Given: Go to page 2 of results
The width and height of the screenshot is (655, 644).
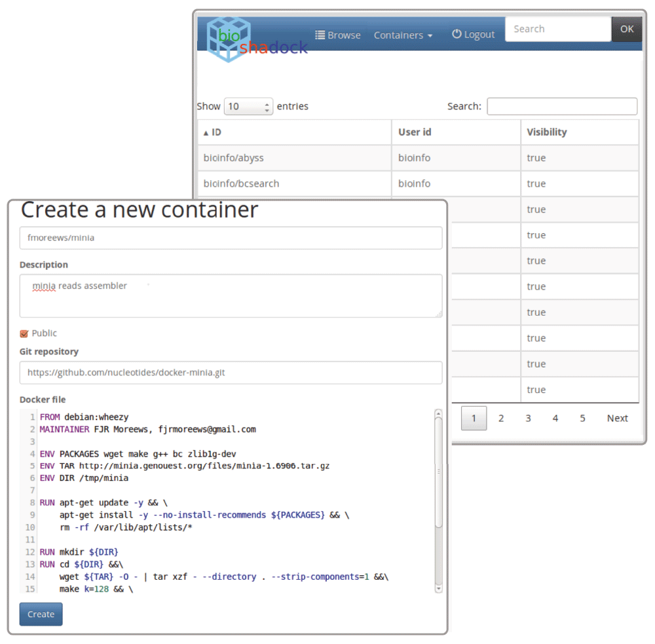Looking at the screenshot, I should pos(501,418).
